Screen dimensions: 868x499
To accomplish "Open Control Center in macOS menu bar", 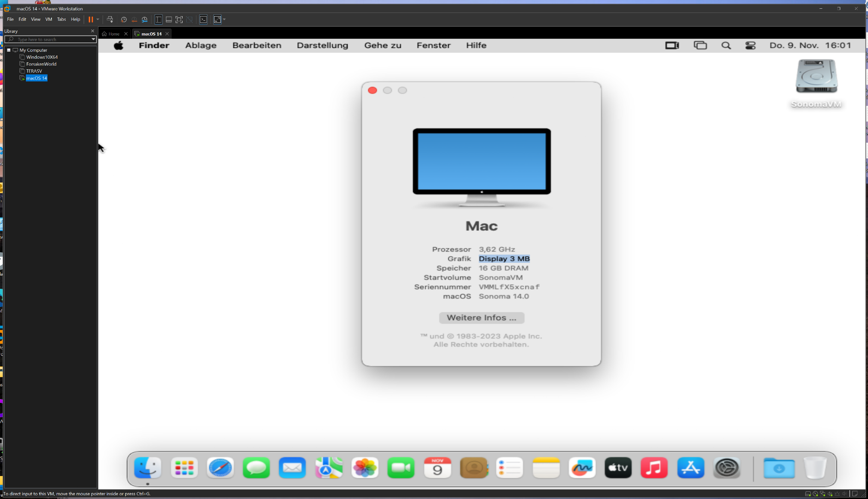I will pos(751,45).
